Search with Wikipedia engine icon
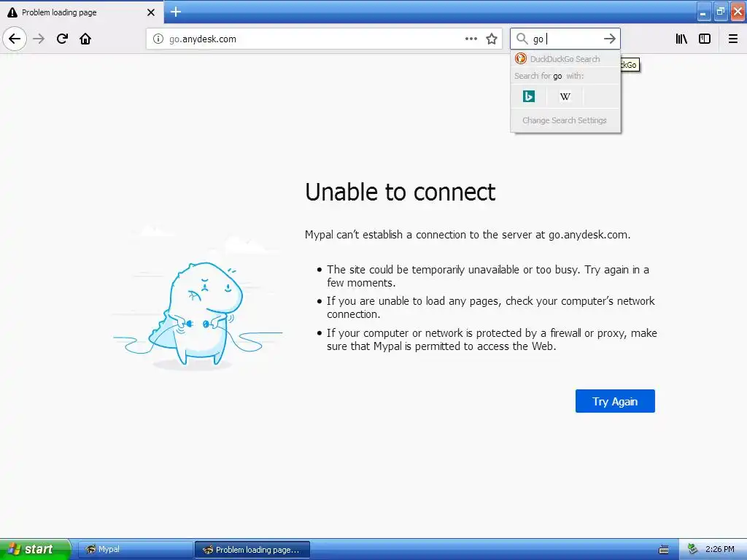 point(565,96)
